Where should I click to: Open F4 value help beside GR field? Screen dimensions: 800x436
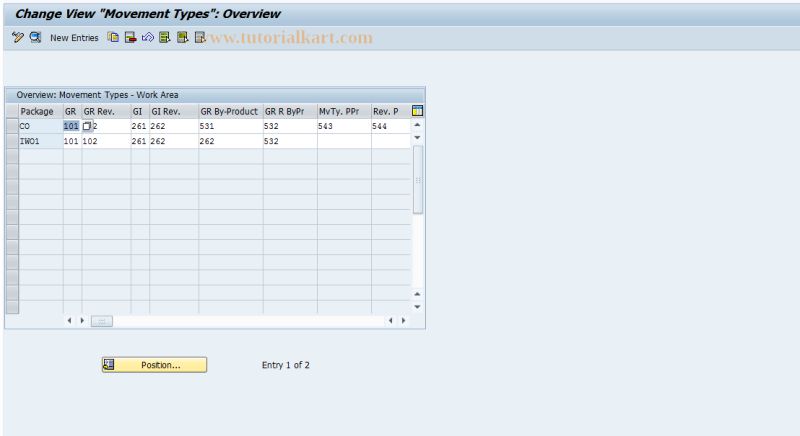(87, 126)
